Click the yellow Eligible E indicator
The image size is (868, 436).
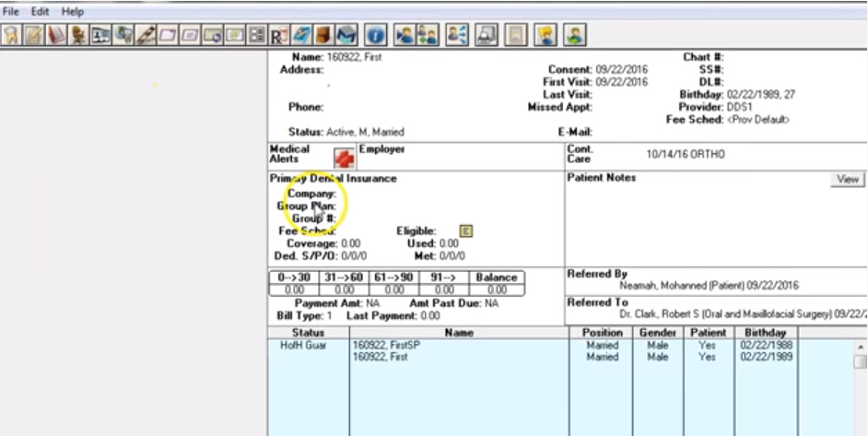465,231
